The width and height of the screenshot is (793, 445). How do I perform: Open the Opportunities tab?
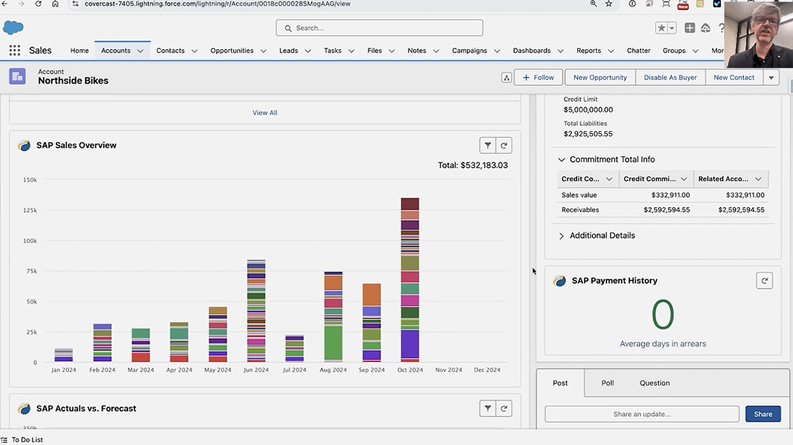point(232,51)
